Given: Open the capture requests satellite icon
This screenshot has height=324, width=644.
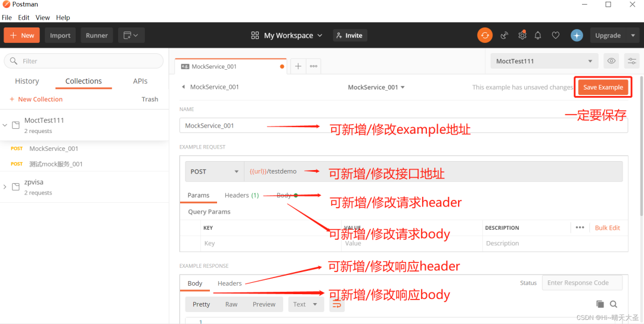Looking at the screenshot, I should pyautogui.click(x=504, y=35).
